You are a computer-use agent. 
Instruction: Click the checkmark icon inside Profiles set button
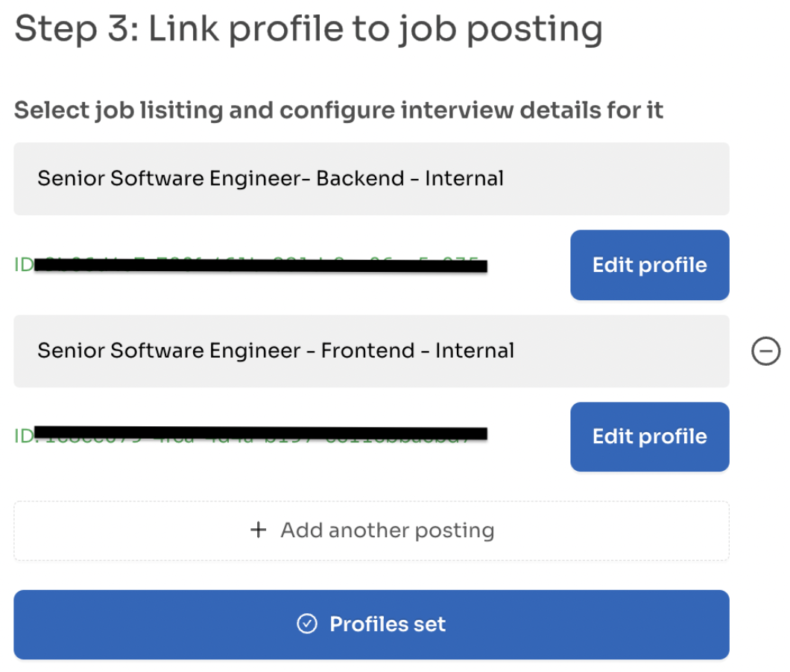pos(307,624)
